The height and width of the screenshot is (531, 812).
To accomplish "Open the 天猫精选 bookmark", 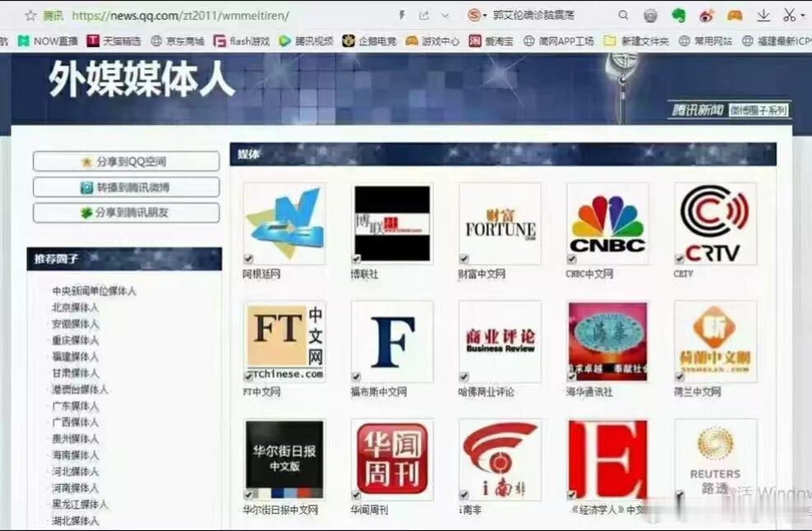I will 114,40.
